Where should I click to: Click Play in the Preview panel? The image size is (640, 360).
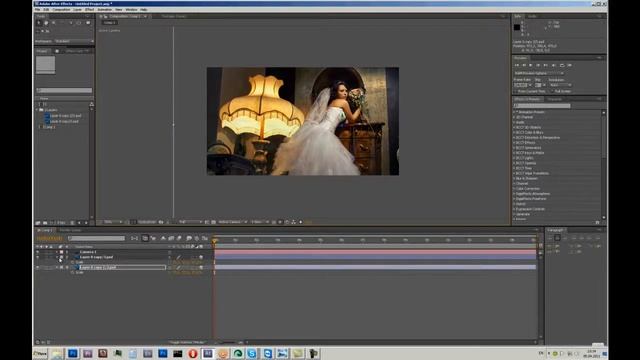(531, 65)
